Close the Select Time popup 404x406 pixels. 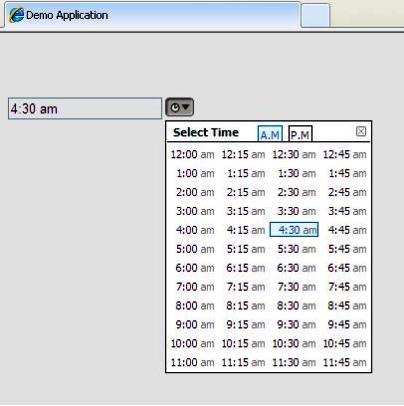click(x=361, y=131)
